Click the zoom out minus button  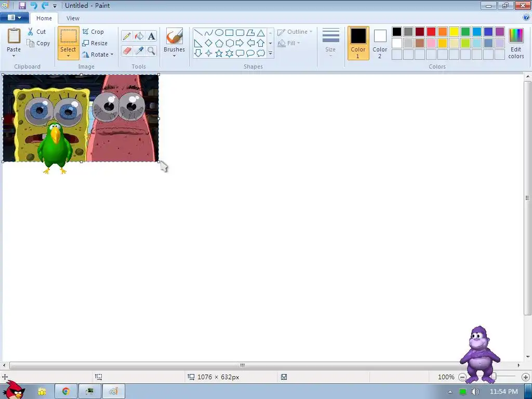click(462, 377)
